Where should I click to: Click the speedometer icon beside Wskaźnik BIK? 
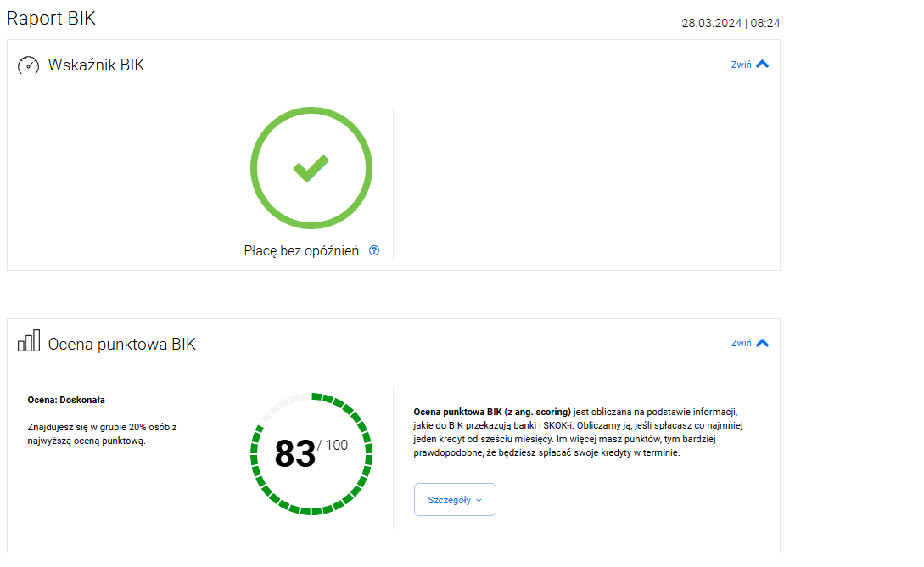[x=29, y=65]
